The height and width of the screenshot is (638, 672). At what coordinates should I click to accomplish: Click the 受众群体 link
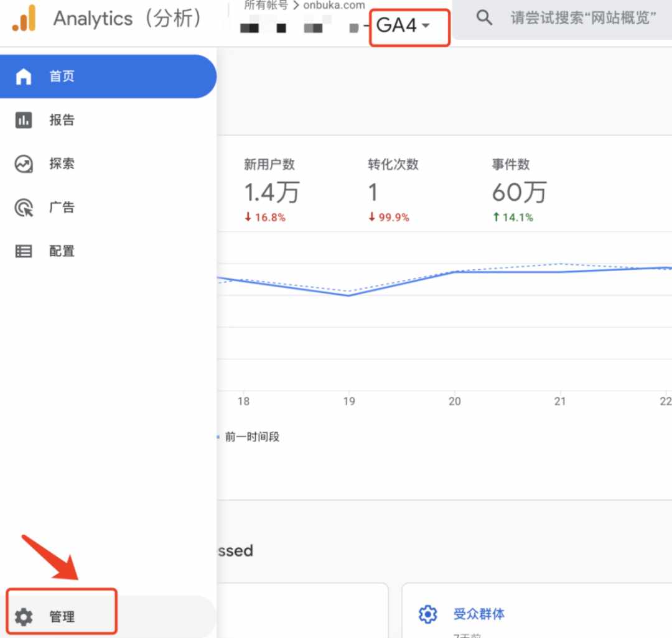[478, 614]
